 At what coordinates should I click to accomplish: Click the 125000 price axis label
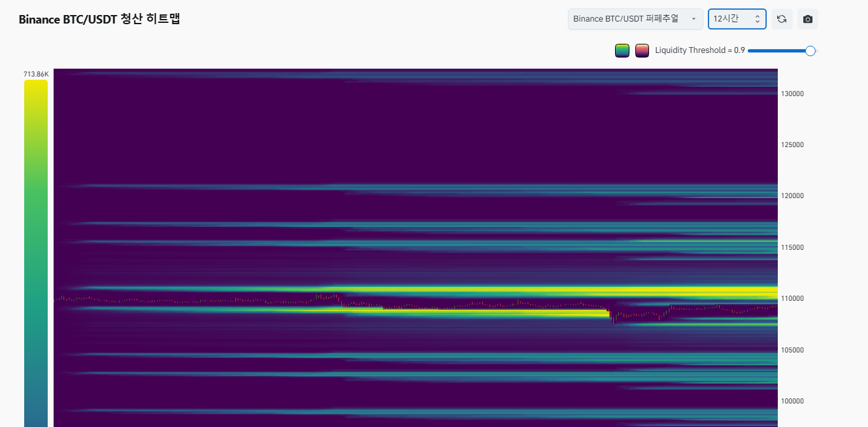click(792, 145)
